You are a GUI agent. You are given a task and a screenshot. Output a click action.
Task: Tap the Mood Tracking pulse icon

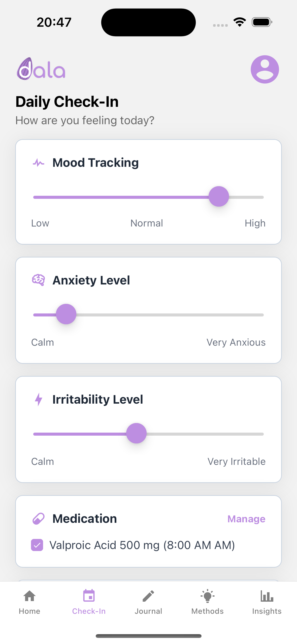pos(39,163)
